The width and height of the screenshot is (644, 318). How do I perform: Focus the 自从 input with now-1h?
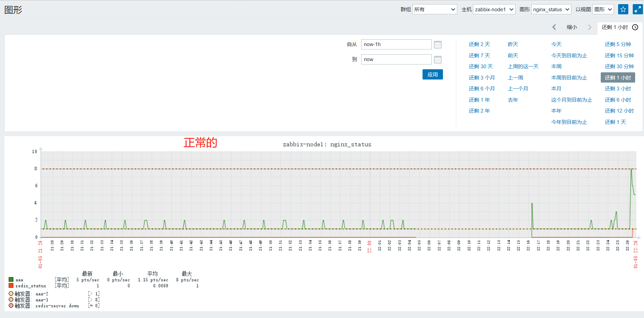[396, 44]
